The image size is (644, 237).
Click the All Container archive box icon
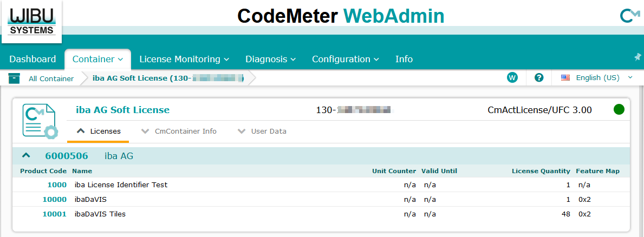tap(15, 78)
